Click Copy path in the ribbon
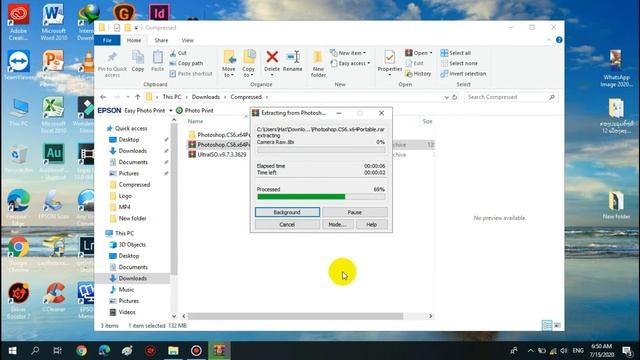 click(x=186, y=63)
